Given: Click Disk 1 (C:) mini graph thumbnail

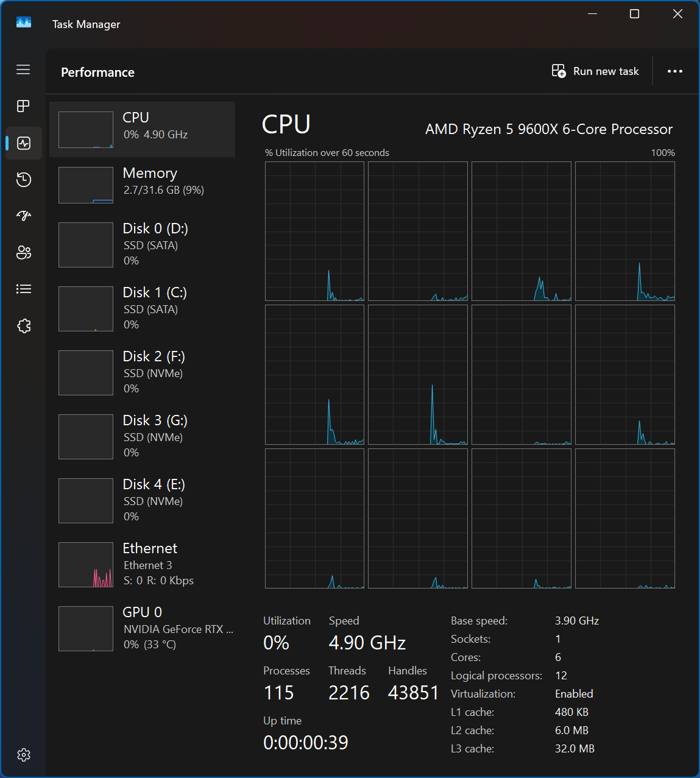Looking at the screenshot, I should coord(86,309).
